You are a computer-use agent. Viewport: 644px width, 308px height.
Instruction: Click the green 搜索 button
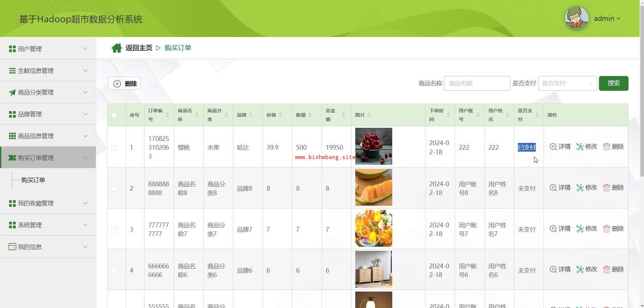click(x=613, y=83)
